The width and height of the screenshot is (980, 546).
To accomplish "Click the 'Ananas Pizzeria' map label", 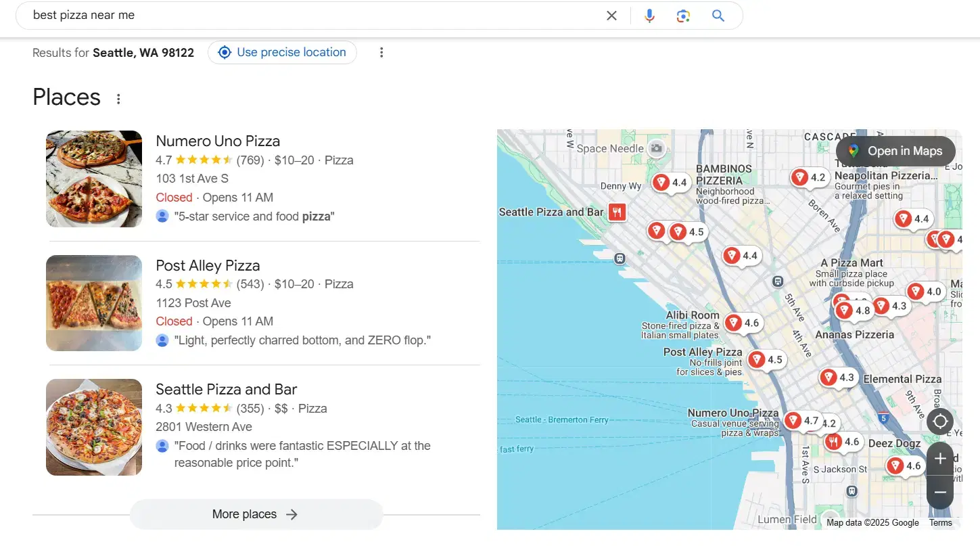I will [855, 334].
